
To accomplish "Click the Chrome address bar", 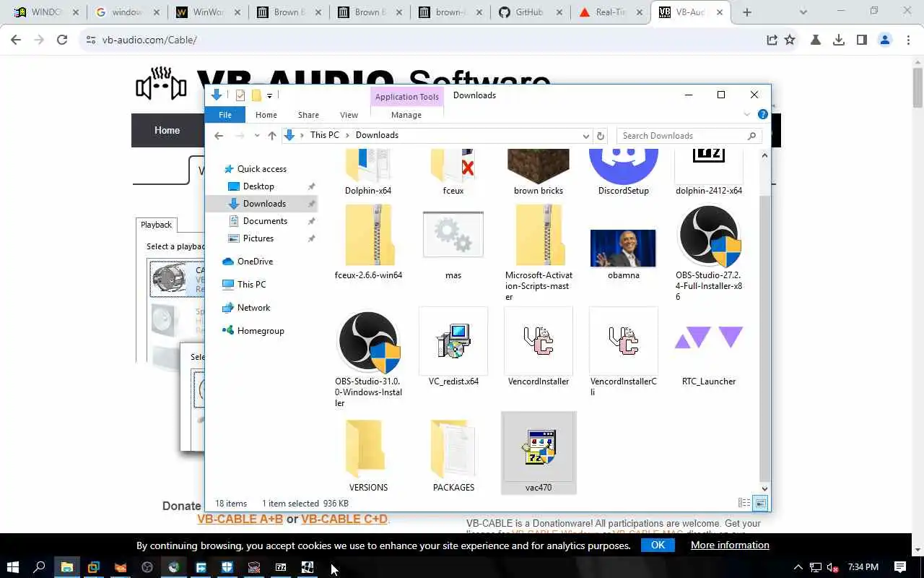I will pos(426,40).
